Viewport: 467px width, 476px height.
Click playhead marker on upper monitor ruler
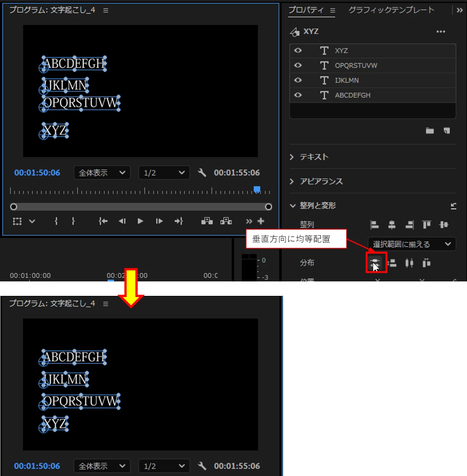click(x=257, y=190)
